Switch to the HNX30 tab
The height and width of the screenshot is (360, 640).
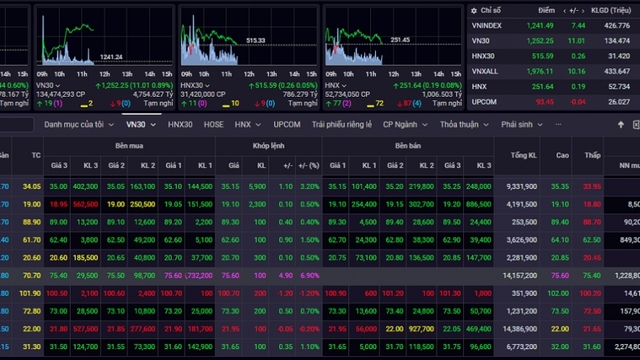[x=180, y=124]
